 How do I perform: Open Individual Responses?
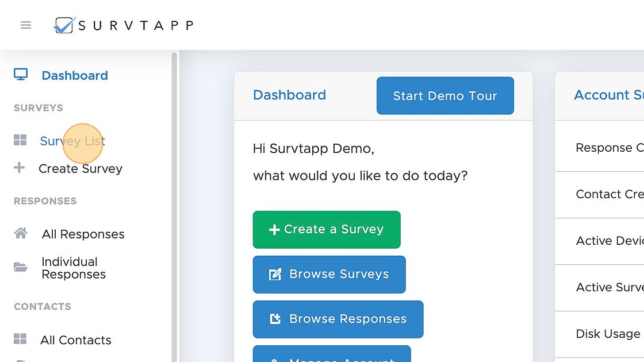pos(74,268)
